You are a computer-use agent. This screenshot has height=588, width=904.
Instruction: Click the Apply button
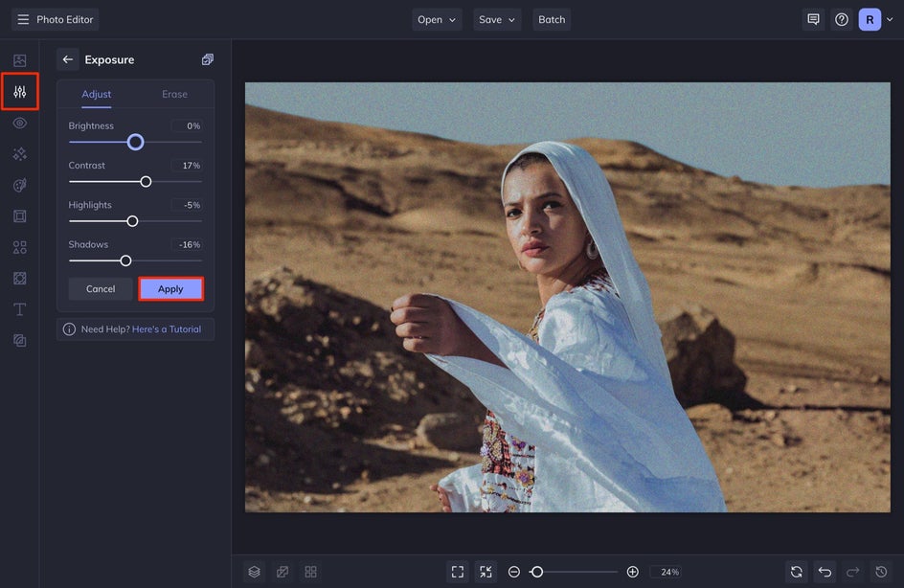[170, 289]
